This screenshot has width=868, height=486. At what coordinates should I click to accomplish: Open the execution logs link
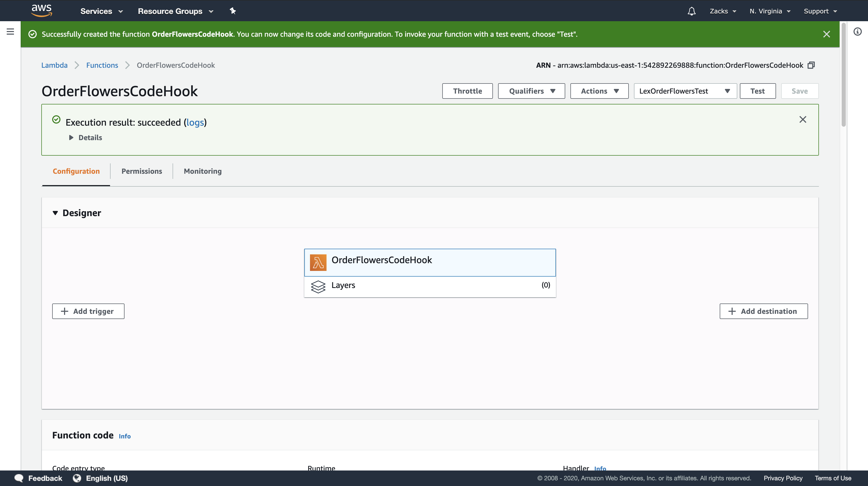195,122
